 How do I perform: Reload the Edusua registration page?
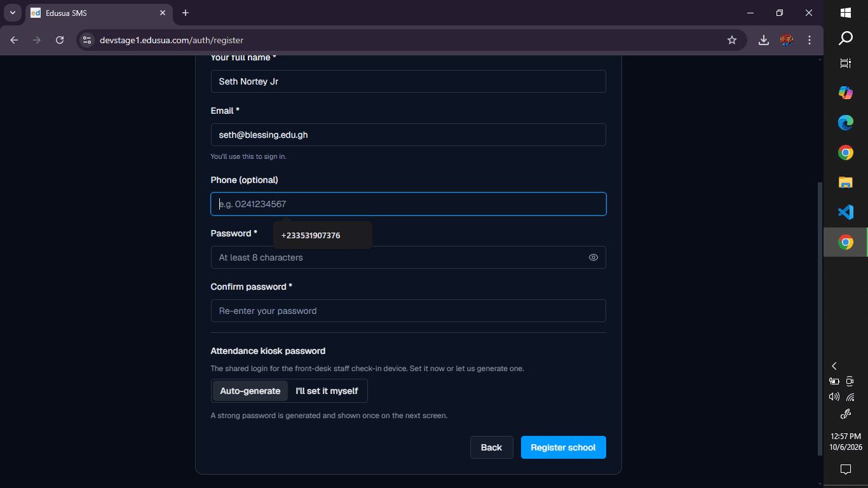(60, 40)
